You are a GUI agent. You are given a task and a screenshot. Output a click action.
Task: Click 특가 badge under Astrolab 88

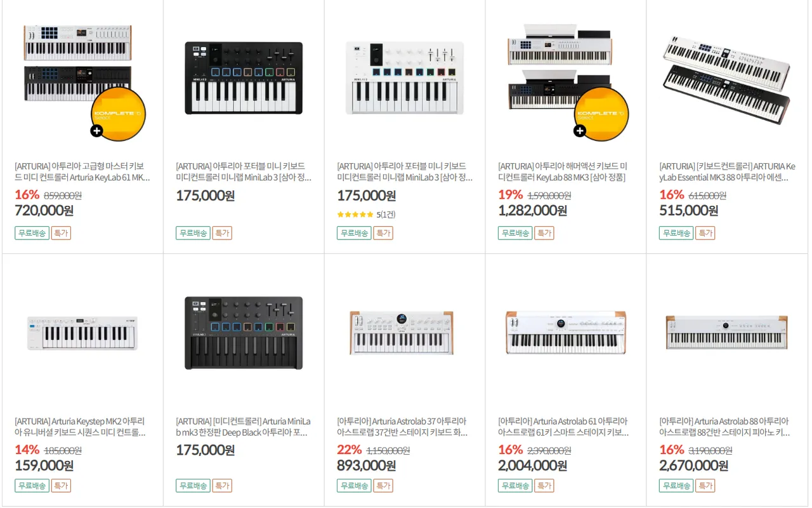click(x=705, y=486)
